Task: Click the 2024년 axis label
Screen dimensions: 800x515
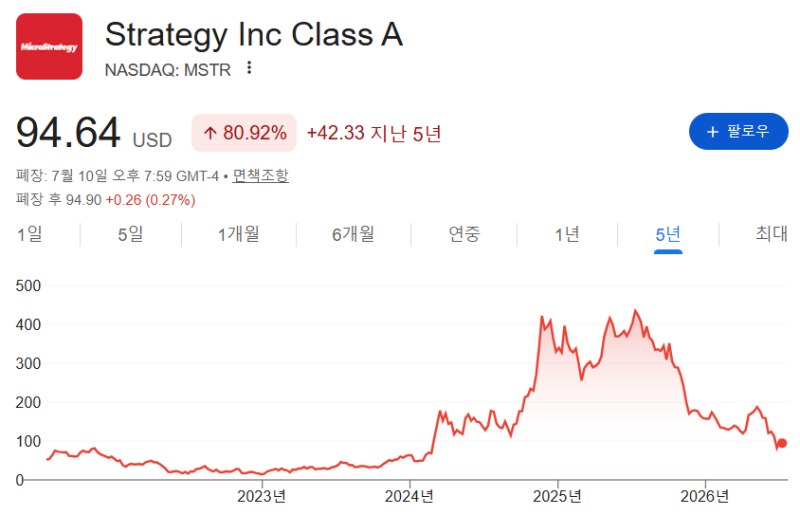Action: [x=409, y=496]
